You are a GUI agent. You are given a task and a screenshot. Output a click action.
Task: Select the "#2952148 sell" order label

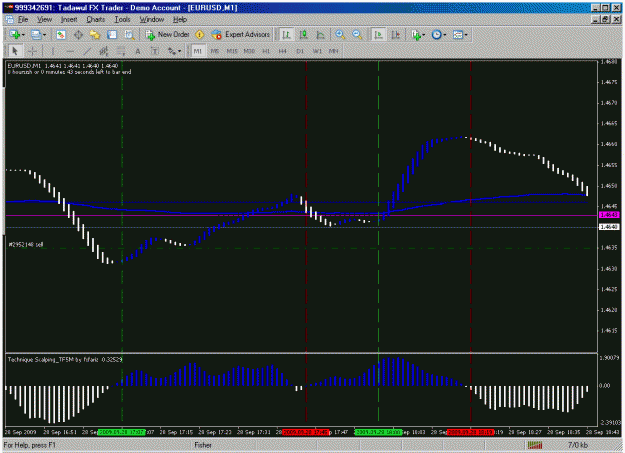tap(26, 244)
